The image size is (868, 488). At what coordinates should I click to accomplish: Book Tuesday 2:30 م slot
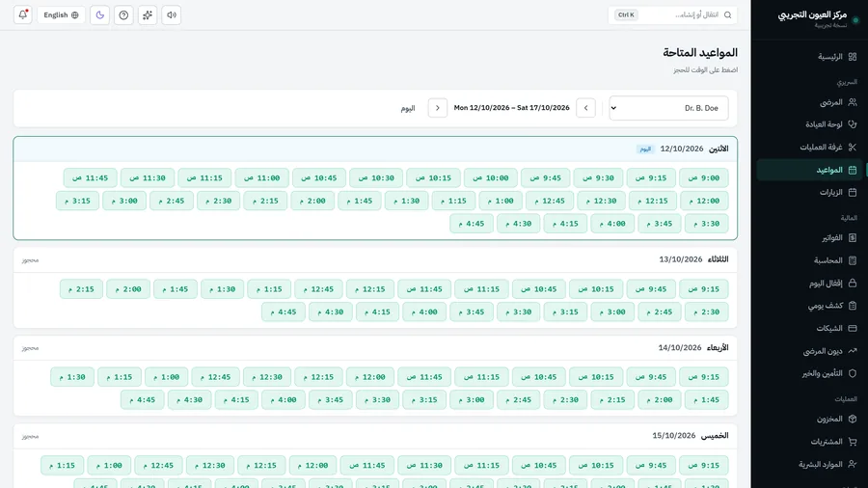706,312
